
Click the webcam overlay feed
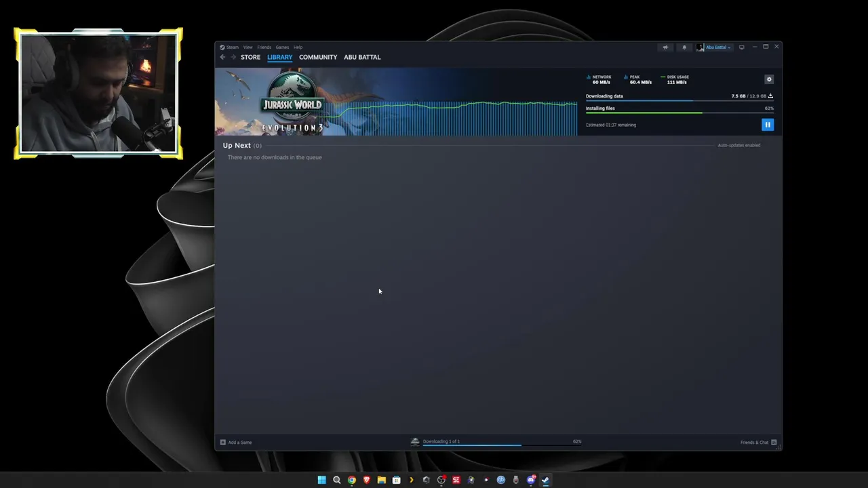(98, 94)
